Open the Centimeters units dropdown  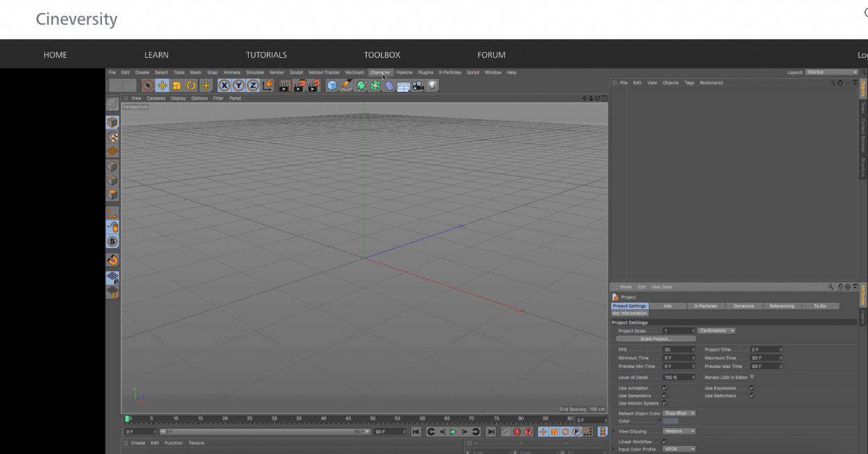[x=716, y=330]
